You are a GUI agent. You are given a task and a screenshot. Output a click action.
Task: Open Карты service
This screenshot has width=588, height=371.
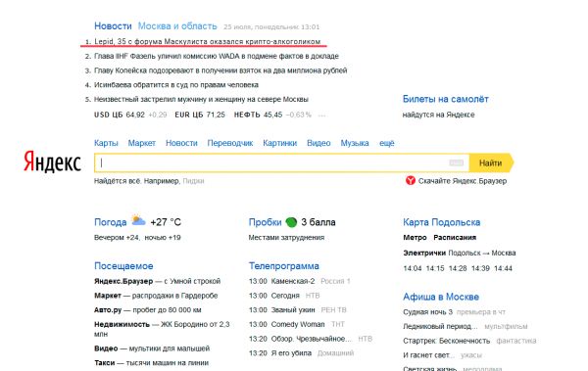pyautogui.click(x=106, y=143)
